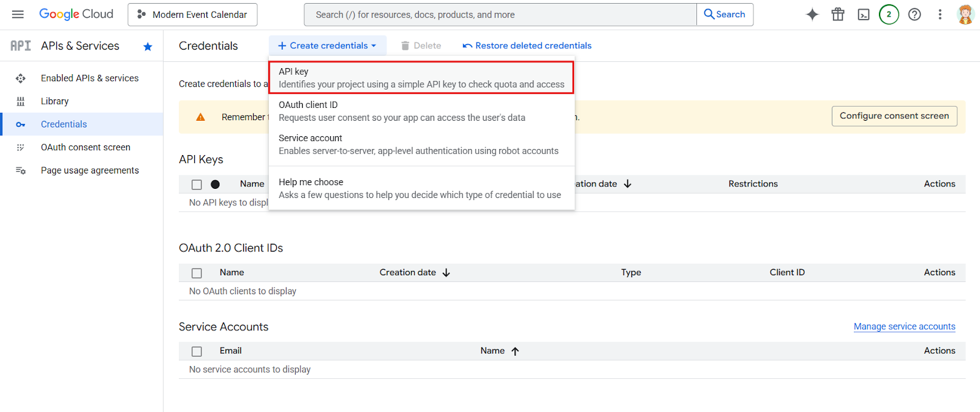Collapse the Create credentials dropdown

click(x=327, y=45)
